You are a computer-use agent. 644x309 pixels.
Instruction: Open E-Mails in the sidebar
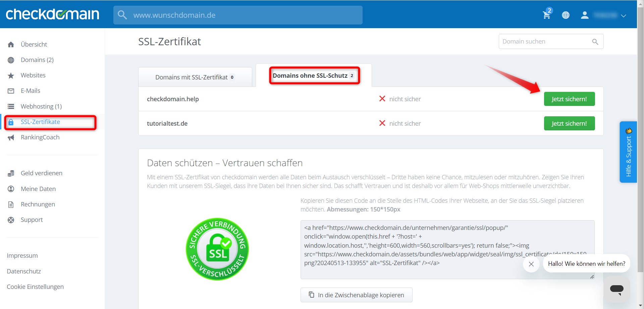pyautogui.click(x=31, y=90)
